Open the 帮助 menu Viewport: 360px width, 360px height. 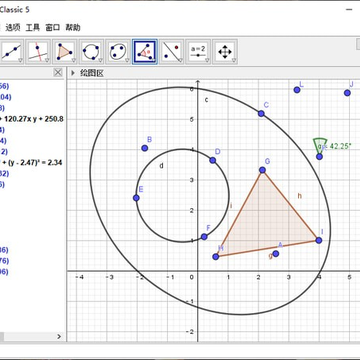coord(73,28)
